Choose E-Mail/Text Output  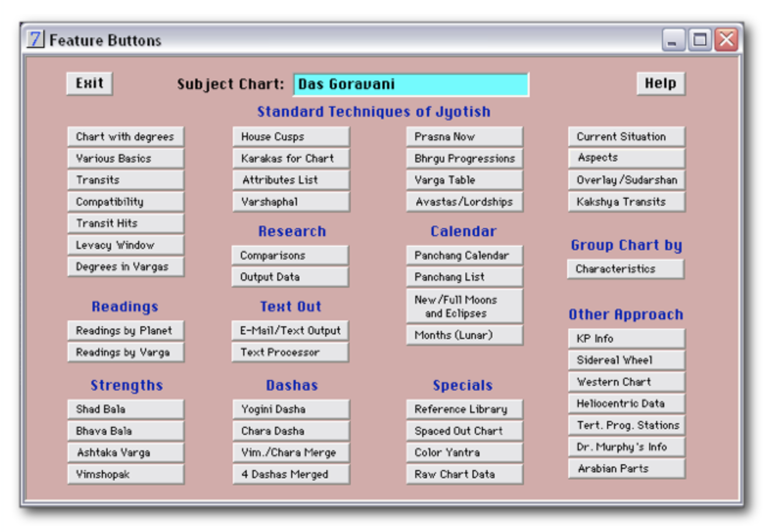point(290,331)
